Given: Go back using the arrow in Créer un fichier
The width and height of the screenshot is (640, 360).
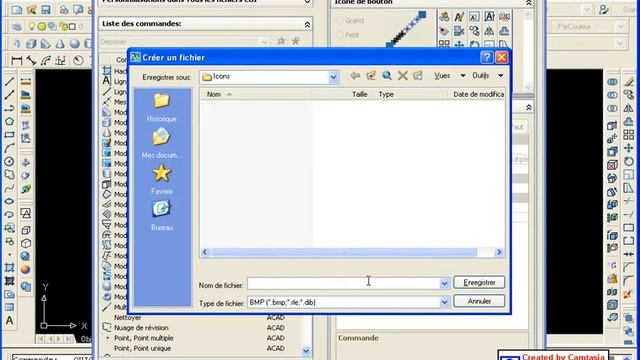Looking at the screenshot, I should pyautogui.click(x=355, y=76).
